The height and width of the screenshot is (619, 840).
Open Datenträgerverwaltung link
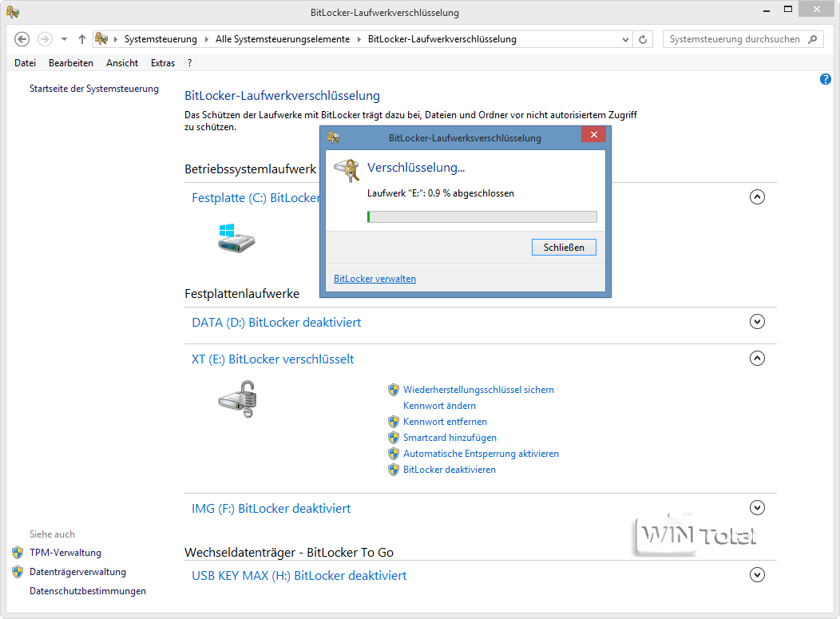click(x=77, y=572)
